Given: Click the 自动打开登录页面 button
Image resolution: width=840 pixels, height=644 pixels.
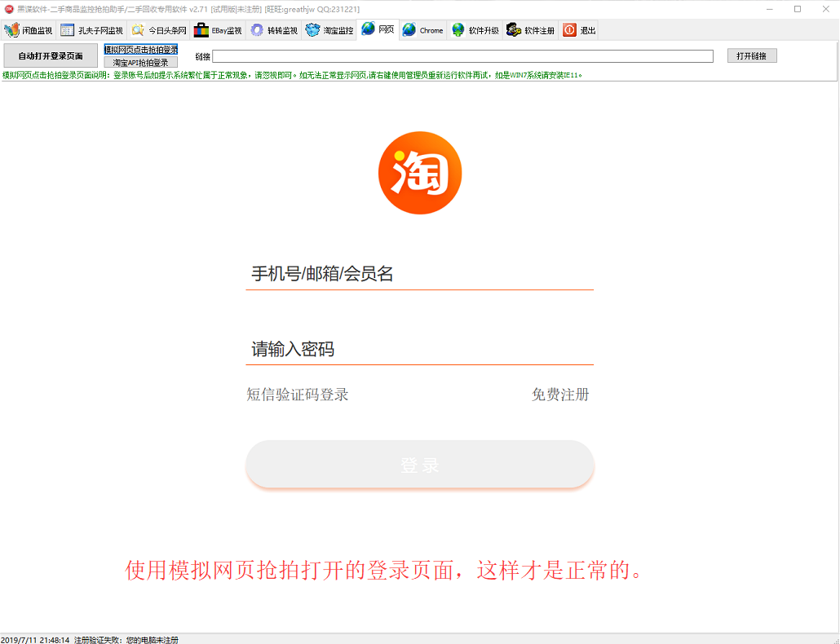Looking at the screenshot, I should [51, 55].
